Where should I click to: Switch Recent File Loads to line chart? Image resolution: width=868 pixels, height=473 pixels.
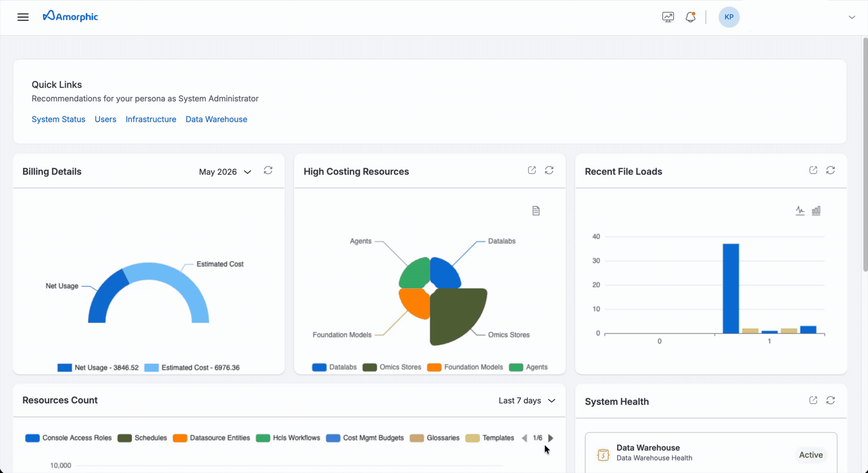(x=800, y=211)
